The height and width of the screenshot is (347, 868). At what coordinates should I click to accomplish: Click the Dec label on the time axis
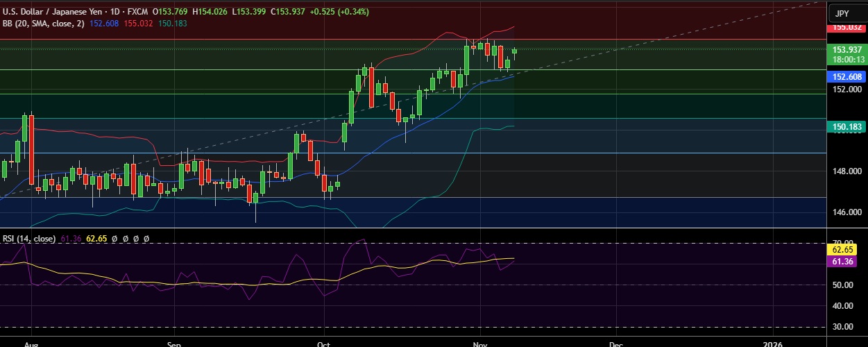point(615,343)
